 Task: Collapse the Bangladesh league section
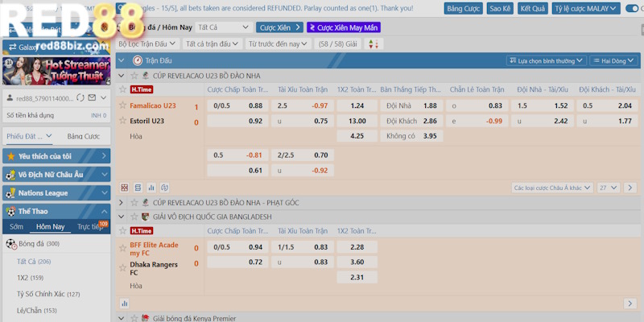pyautogui.click(x=122, y=217)
